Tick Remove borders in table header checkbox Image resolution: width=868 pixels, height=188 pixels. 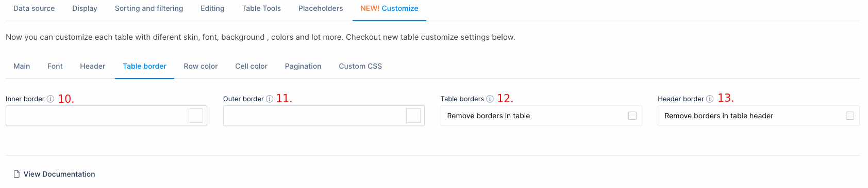850,116
